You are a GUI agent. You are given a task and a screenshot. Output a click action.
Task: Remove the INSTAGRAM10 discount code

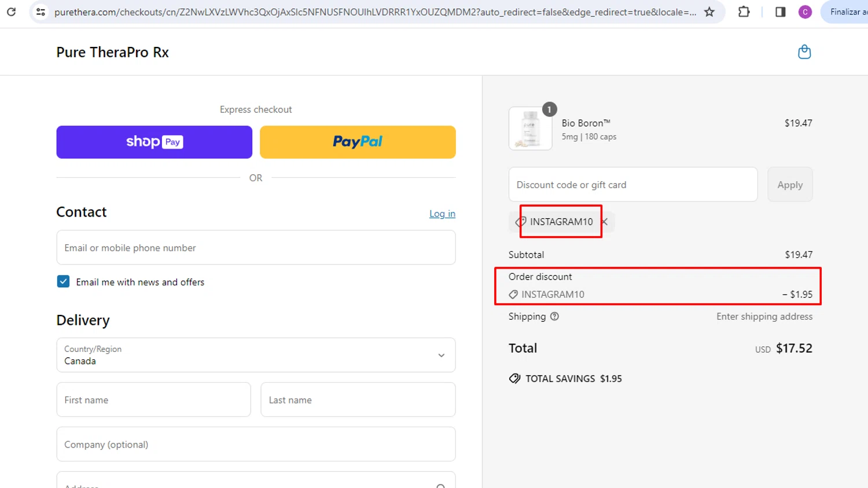click(x=604, y=222)
